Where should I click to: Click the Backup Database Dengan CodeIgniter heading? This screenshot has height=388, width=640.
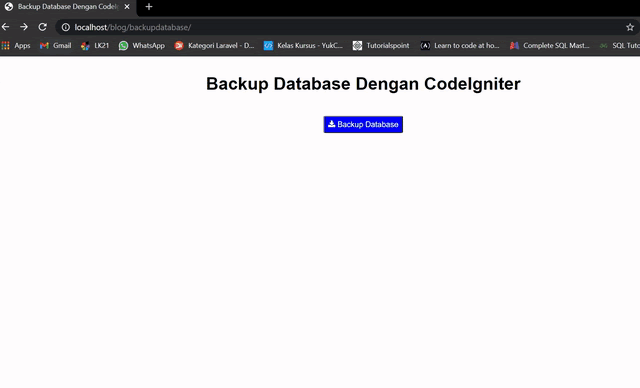point(363,84)
